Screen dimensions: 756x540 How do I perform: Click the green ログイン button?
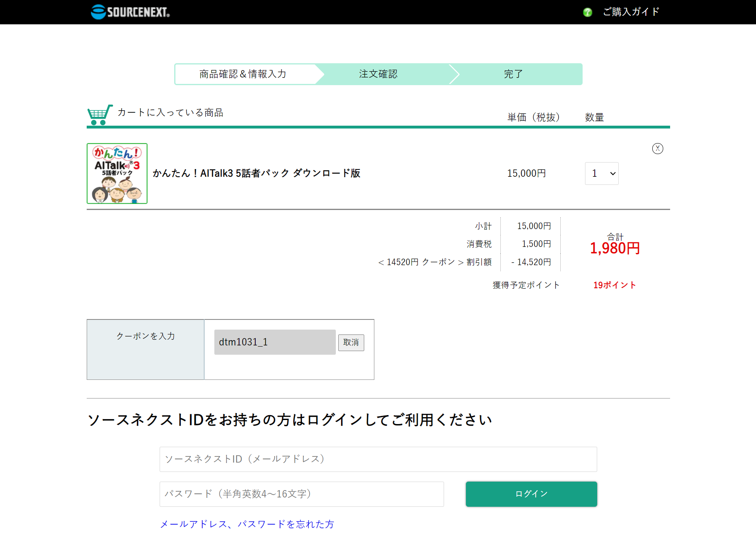pos(532,494)
